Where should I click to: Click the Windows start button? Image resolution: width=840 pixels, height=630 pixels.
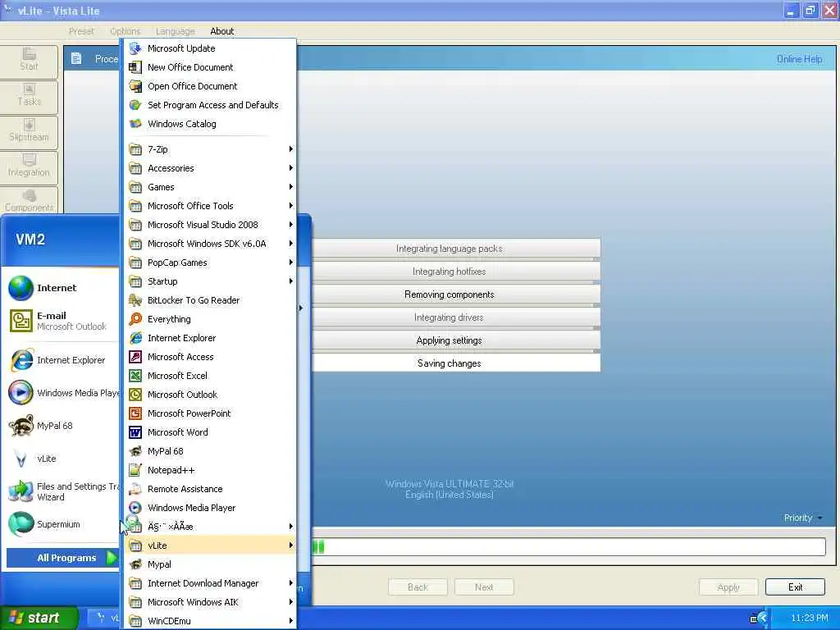39,618
